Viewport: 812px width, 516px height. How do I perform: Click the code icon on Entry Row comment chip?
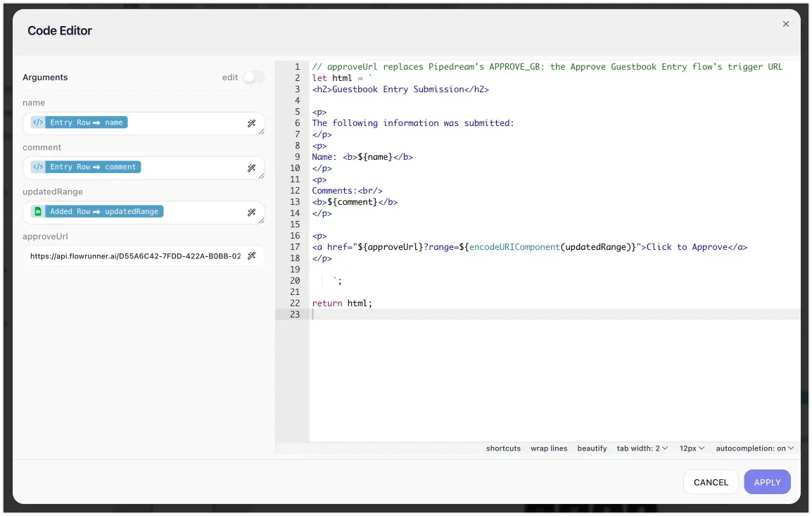click(38, 167)
